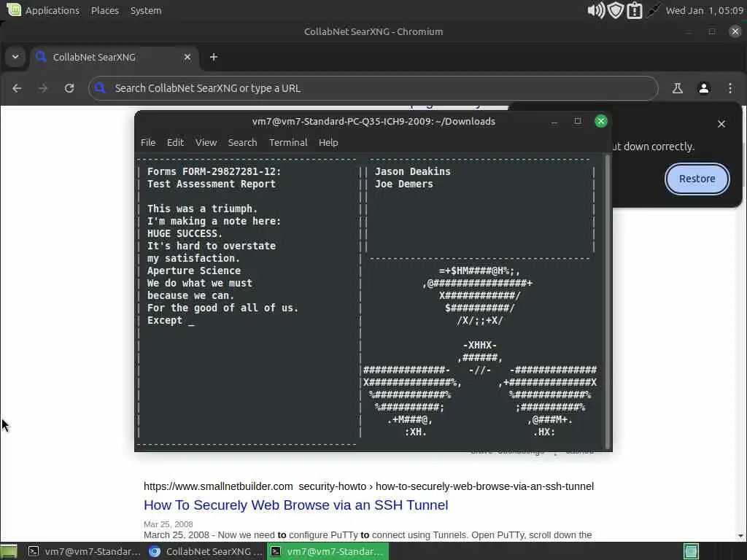Click the volume speaker tray icon
This screenshot has height=560, width=747.
595,10
